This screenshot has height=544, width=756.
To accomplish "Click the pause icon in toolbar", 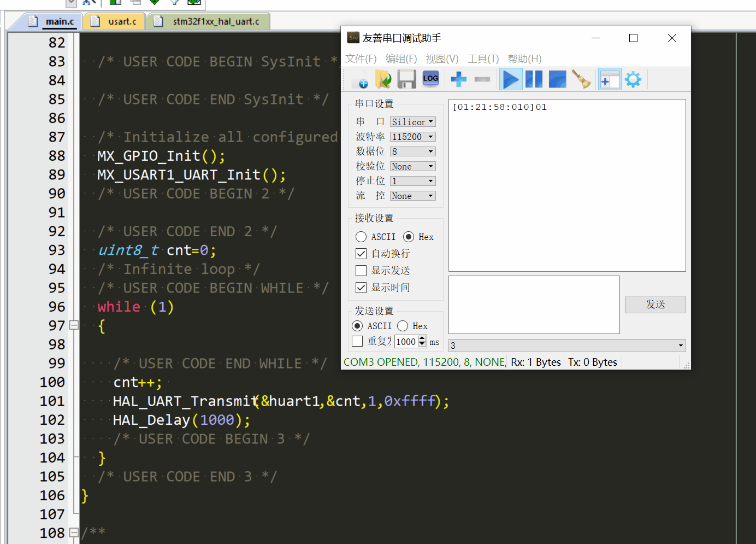I will [534, 80].
